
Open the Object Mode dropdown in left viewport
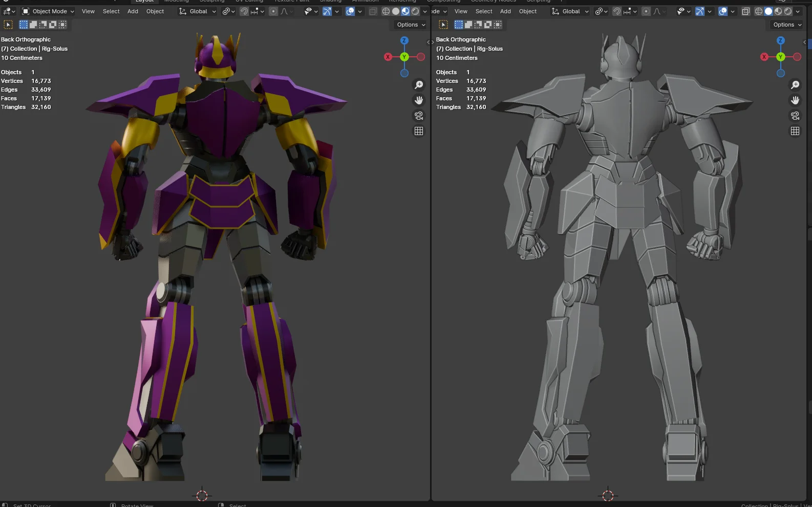(49, 11)
